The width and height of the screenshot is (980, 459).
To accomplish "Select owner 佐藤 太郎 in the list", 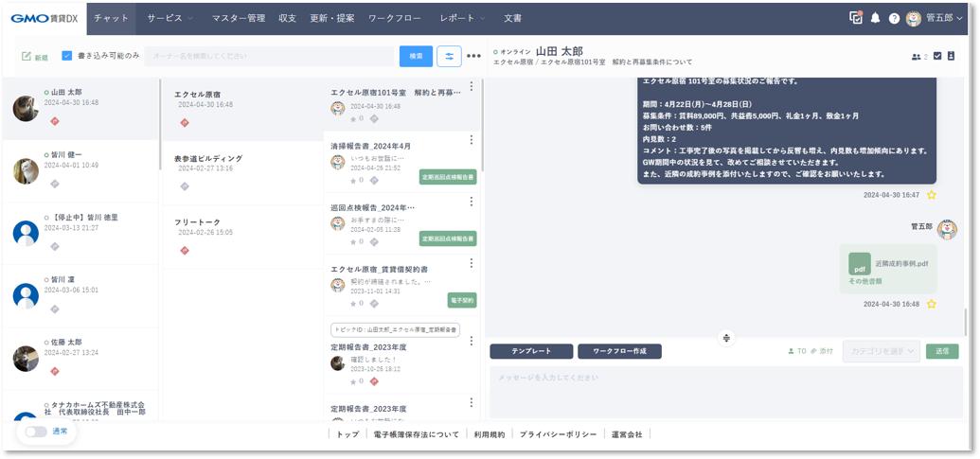I will click(x=80, y=359).
